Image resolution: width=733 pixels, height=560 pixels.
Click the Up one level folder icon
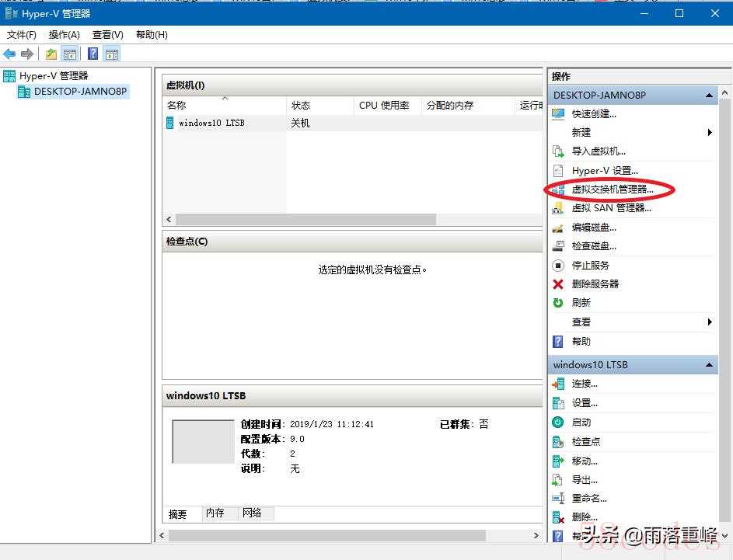point(51,54)
